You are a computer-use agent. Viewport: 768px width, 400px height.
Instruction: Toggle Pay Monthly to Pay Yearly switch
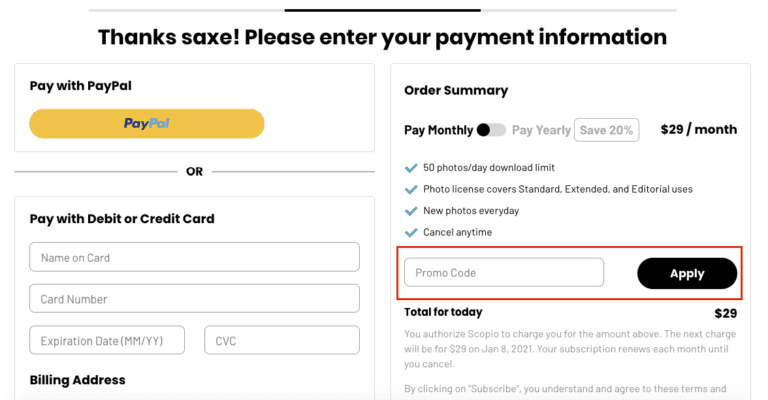[x=491, y=130]
